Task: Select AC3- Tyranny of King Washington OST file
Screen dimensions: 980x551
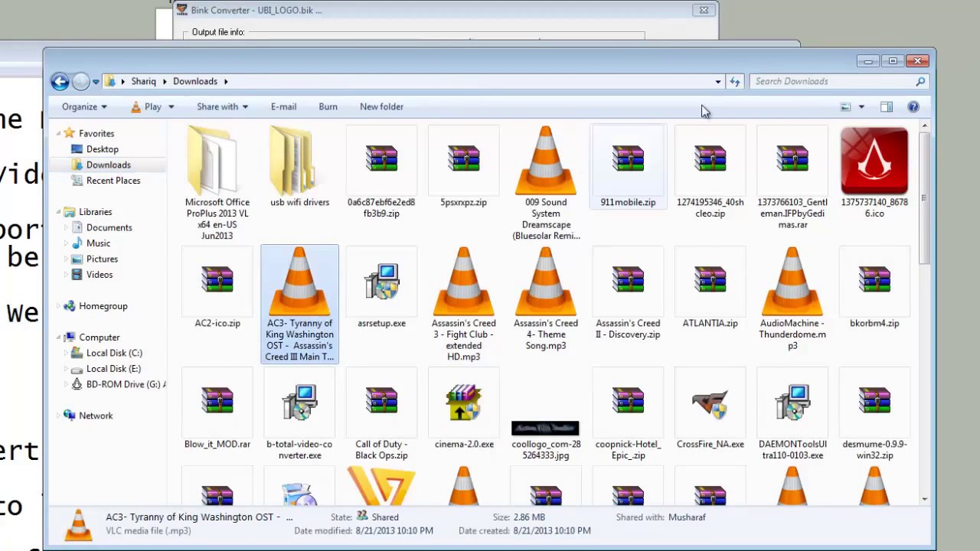Action: tap(299, 304)
